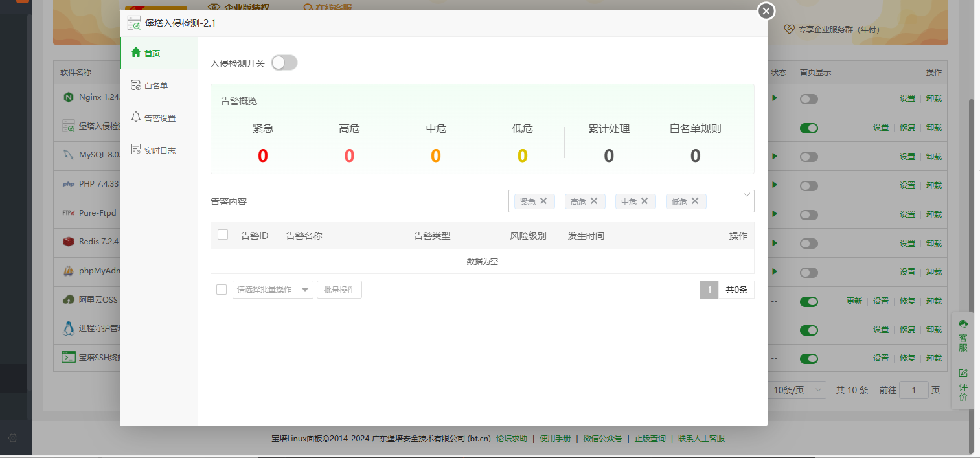Viewport: 980px width, 458px height.
Task: Turn off 首页显示 for the 宝塔SSH终端 row
Action: (x=809, y=359)
